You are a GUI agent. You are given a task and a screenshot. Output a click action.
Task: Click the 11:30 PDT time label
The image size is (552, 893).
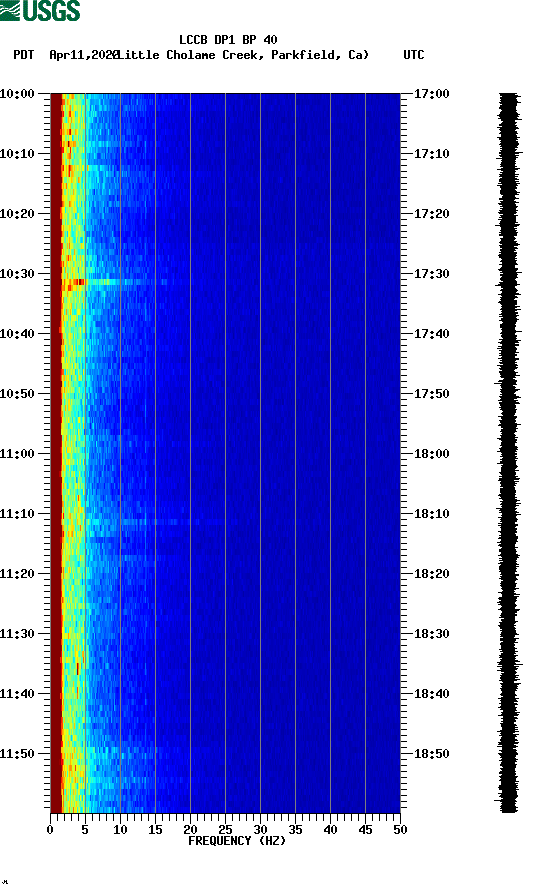(x=17, y=633)
